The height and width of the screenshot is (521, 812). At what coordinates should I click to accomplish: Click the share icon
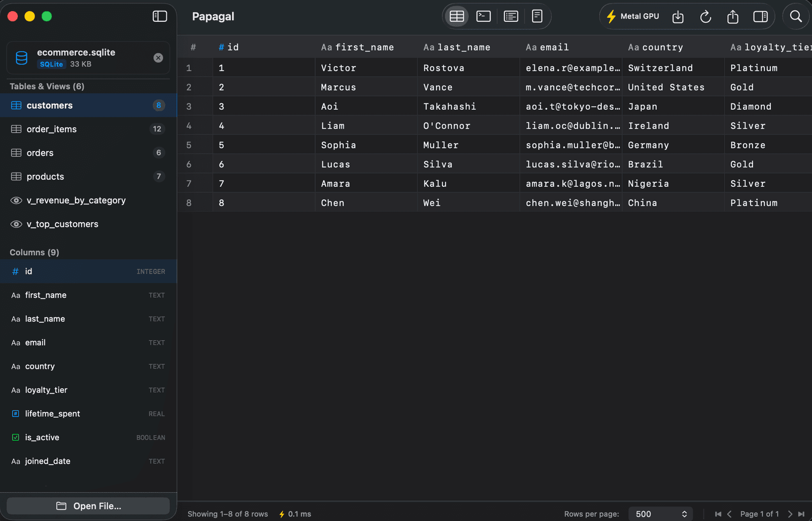[733, 17]
